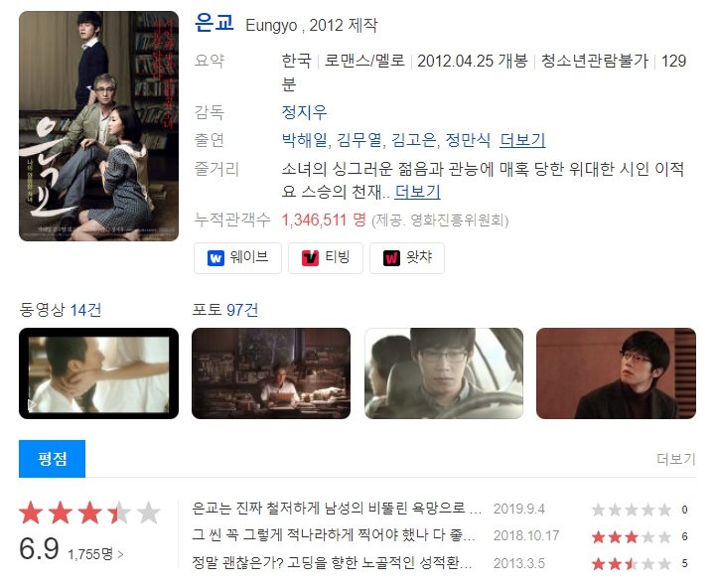Open the 티빙 streaming service button

point(326,258)
